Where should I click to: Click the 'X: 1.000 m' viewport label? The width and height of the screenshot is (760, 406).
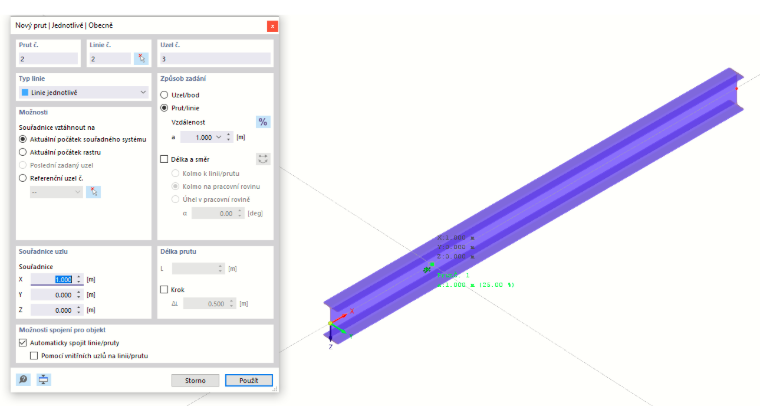[x=456, y=238]
